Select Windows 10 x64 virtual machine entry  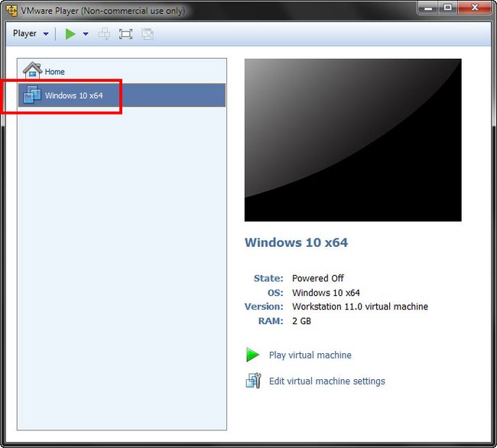coord(122,95)
